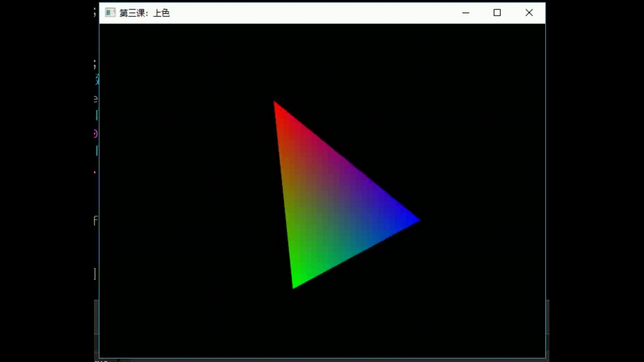Click the area above the red triangle vertex
The width and height of the screenshot is (644, 362).
[x=275, y=67]
